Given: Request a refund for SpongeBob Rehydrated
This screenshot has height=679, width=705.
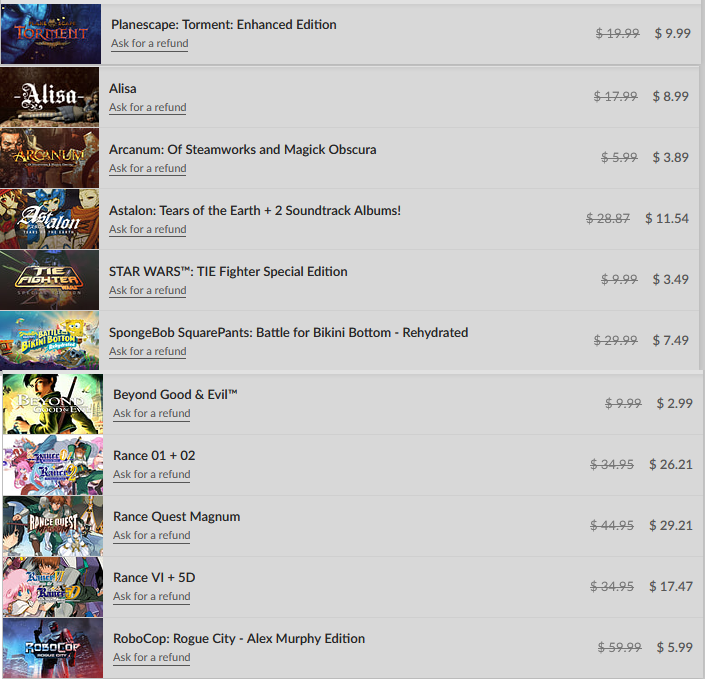Looking at the screenshot, I should coord(147,352).
